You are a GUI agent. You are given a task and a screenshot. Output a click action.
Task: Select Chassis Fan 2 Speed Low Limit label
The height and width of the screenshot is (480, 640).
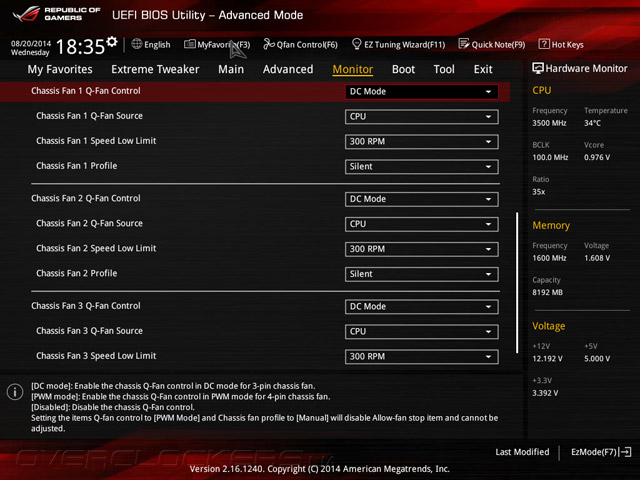pyautogui.click(x=96, y=248)
